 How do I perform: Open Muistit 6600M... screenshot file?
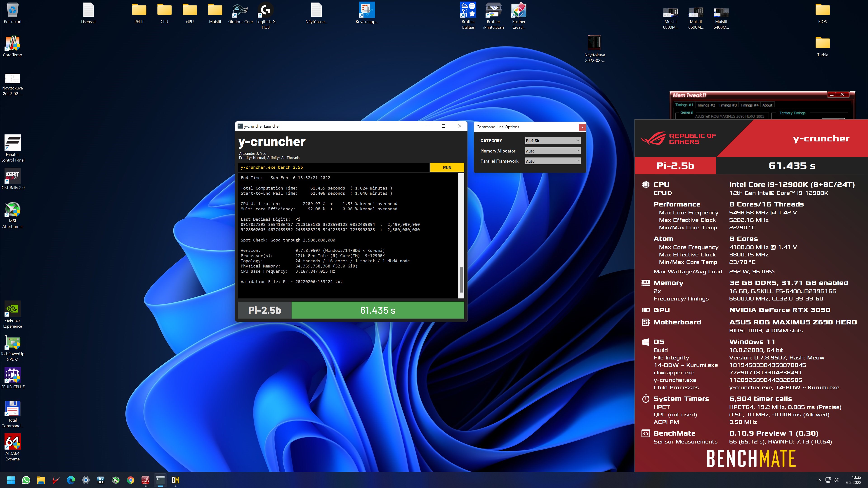point(696,18)
